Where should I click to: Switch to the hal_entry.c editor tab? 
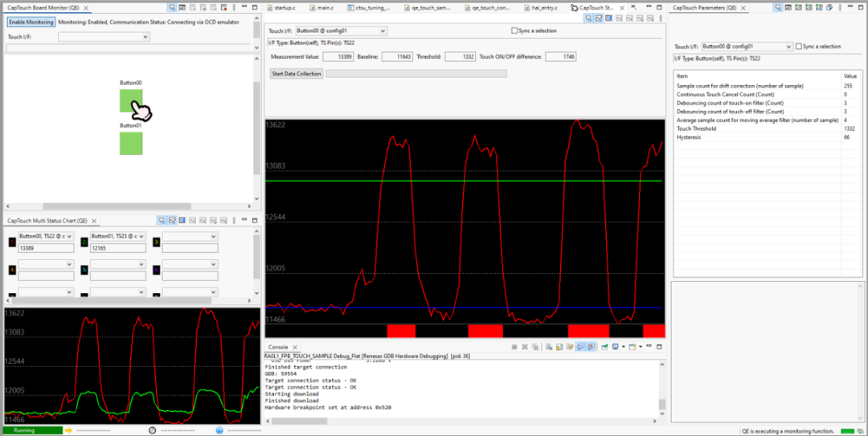(x=544, y=7)
